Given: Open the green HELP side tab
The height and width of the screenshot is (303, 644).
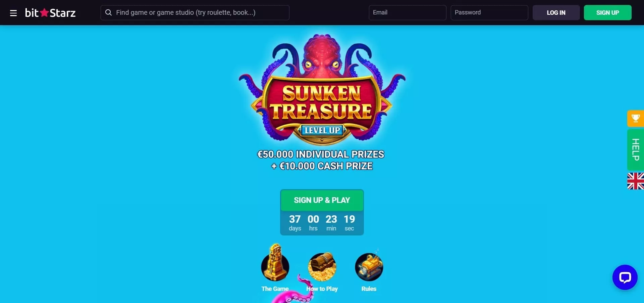Looking at the screenshot, I should tap(635, 149).
